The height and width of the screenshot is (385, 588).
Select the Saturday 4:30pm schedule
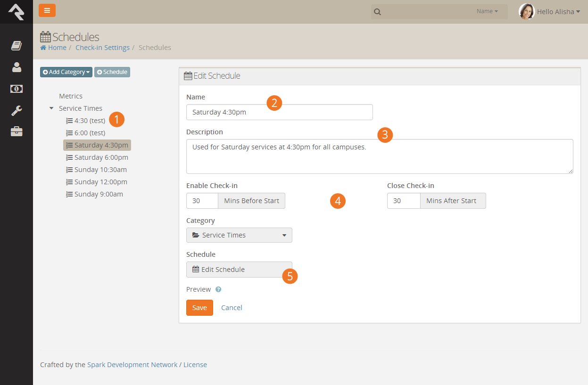[97, 145]
